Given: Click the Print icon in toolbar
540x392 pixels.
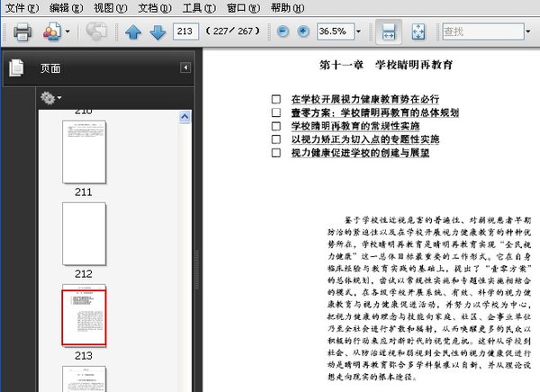Looking at the screenshot, I should 22,32.
